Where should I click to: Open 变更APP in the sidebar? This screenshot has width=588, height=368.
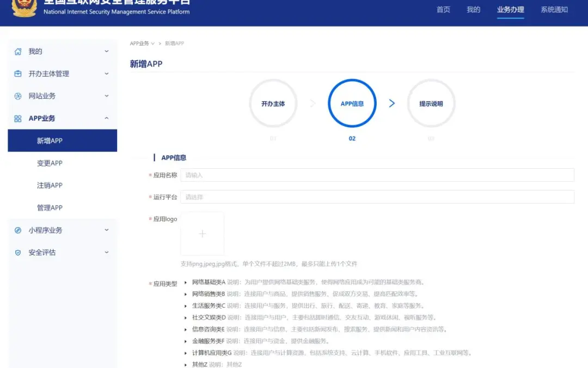pos(50,163)
